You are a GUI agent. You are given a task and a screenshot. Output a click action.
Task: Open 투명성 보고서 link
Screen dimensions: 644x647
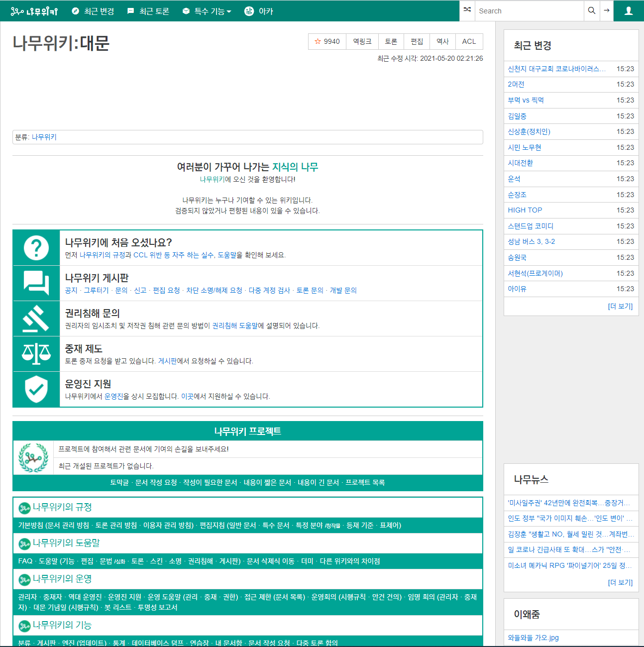pos(158,607)
